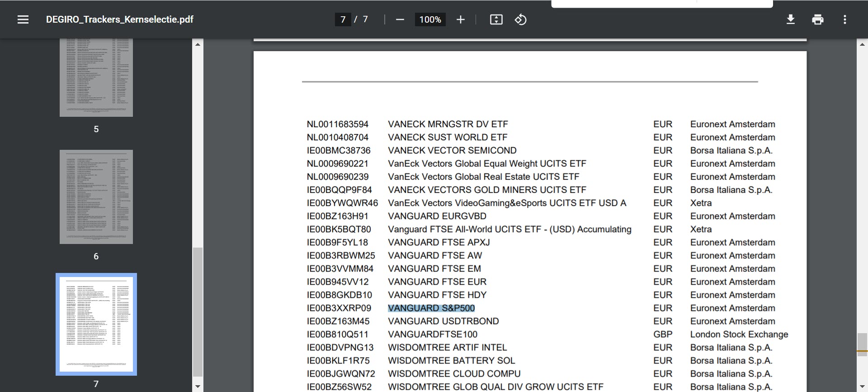The image size is (868, 392).
Task: Click WISDOMTREE GLOB QUAL DIV GROW entry
Action: point(495,387)
